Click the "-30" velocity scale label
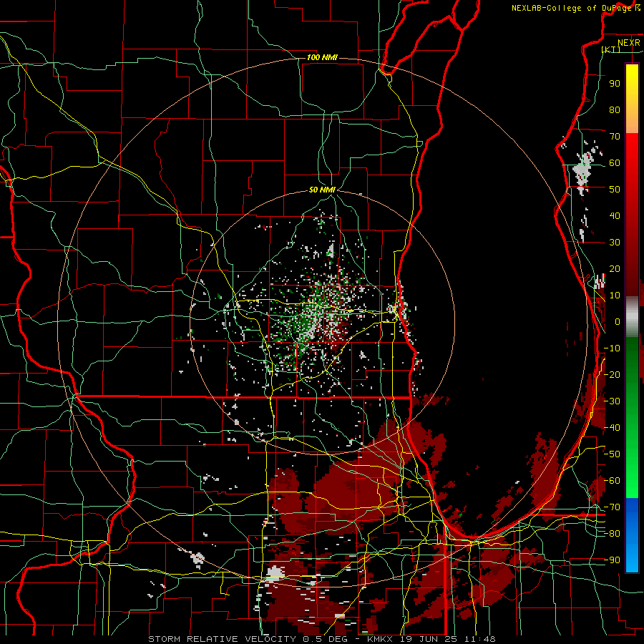The width and height of the screenshot is (644, 644). pos(612,401)
